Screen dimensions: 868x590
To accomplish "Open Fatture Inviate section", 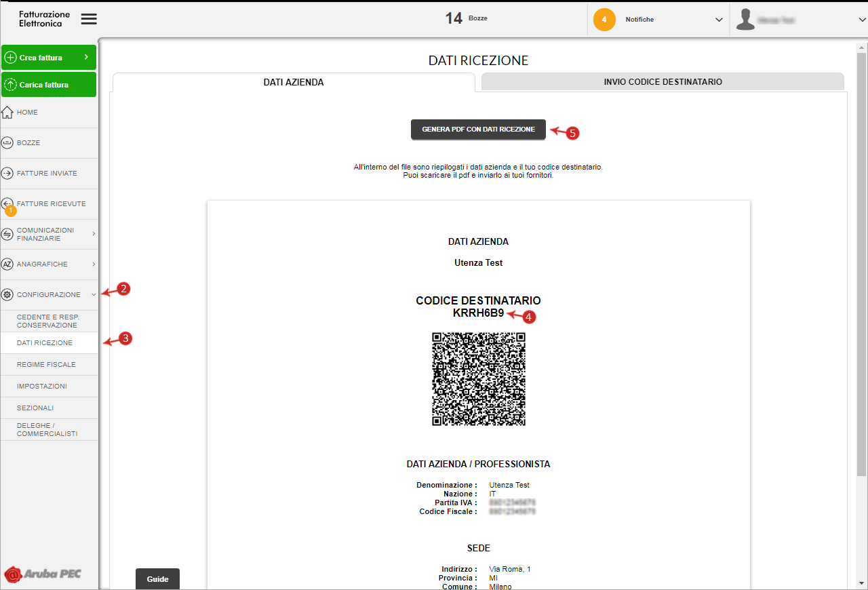I will (x=49, y=174).
